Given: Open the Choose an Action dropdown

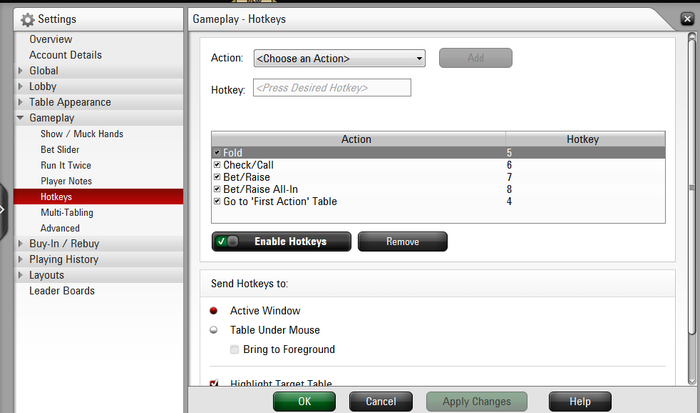Looking at the screenshot, I should [x=339, y=58].
